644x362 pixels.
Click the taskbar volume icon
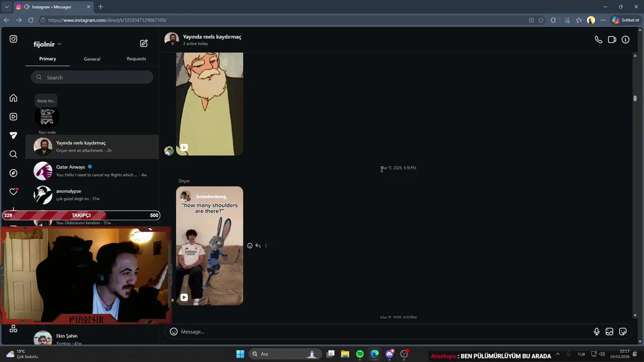point(602,354)
